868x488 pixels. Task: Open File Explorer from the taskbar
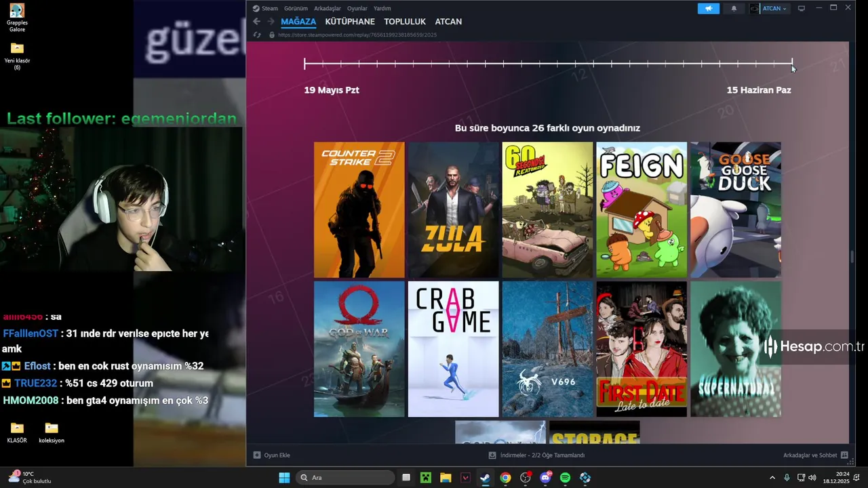446,478
